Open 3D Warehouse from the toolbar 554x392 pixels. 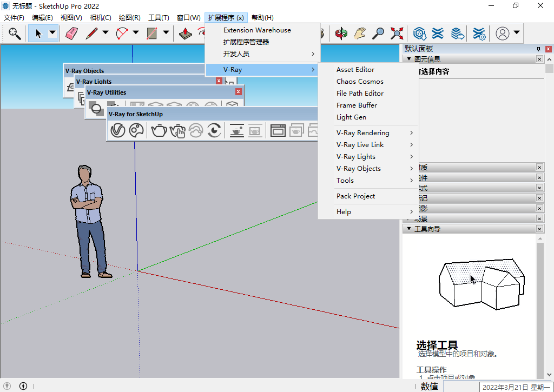[420, 34]
